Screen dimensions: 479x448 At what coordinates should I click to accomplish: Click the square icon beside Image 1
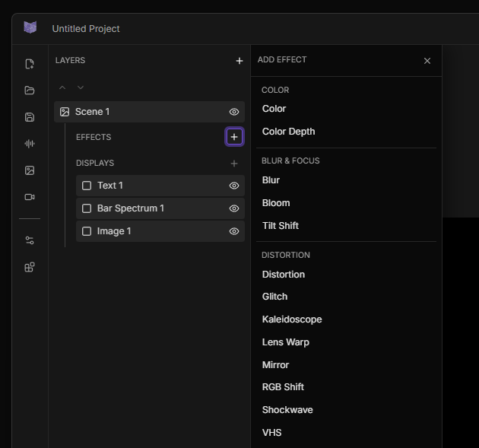(x=87, y=231)
